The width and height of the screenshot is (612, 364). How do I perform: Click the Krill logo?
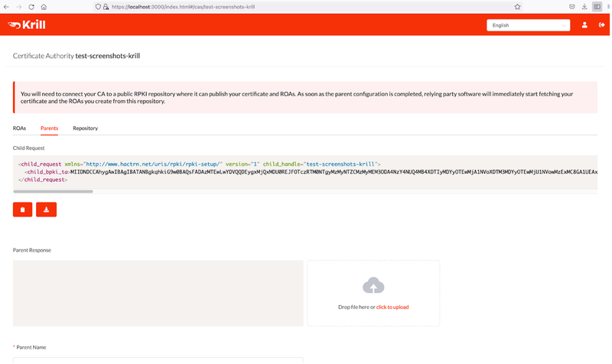(27, 25)
